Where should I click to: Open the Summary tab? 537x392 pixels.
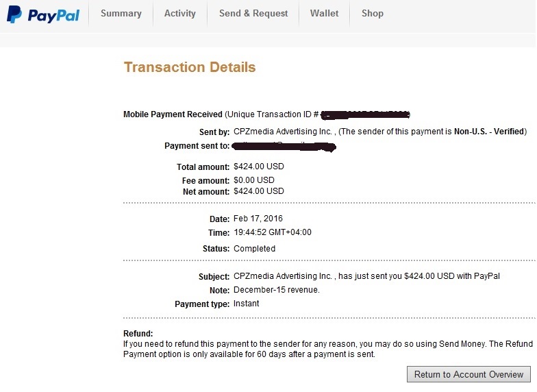pyautogui.click(x=121, y=14)
